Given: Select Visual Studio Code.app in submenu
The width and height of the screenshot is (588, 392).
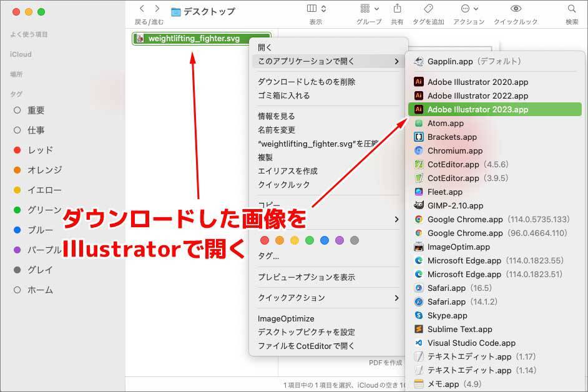Looking at the screenshot, I should (x=471, y=343).
